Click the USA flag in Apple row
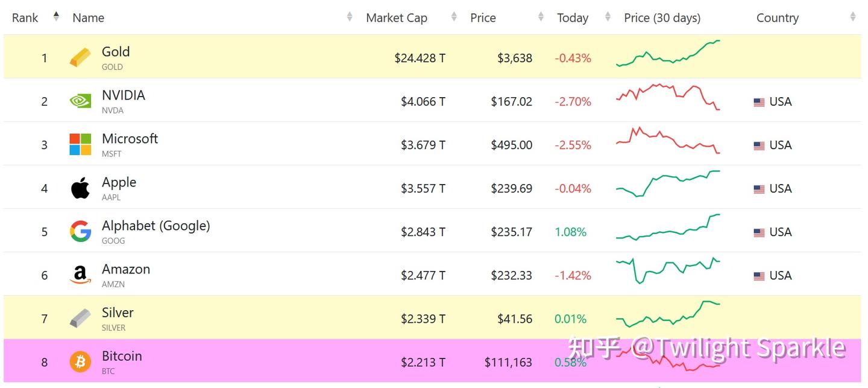Image resolution: width=868 pixels, height=388 pixels. click(x=759, y=189)
